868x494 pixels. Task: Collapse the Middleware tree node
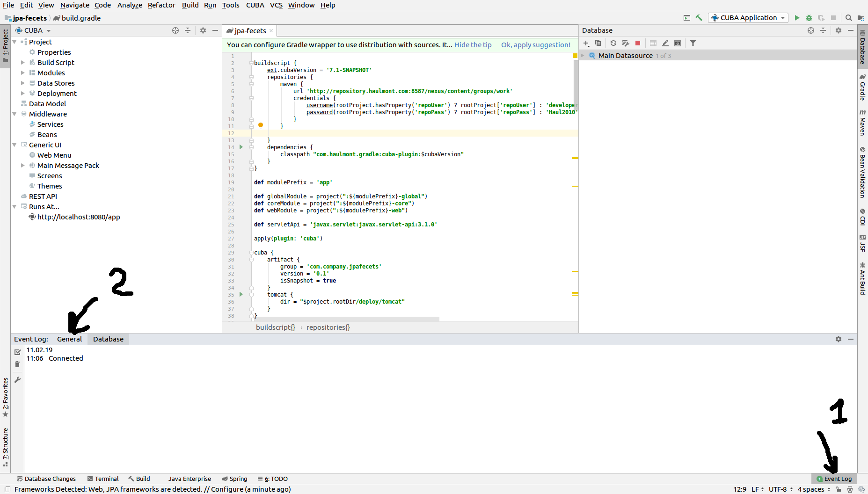[x=15, y=114]
